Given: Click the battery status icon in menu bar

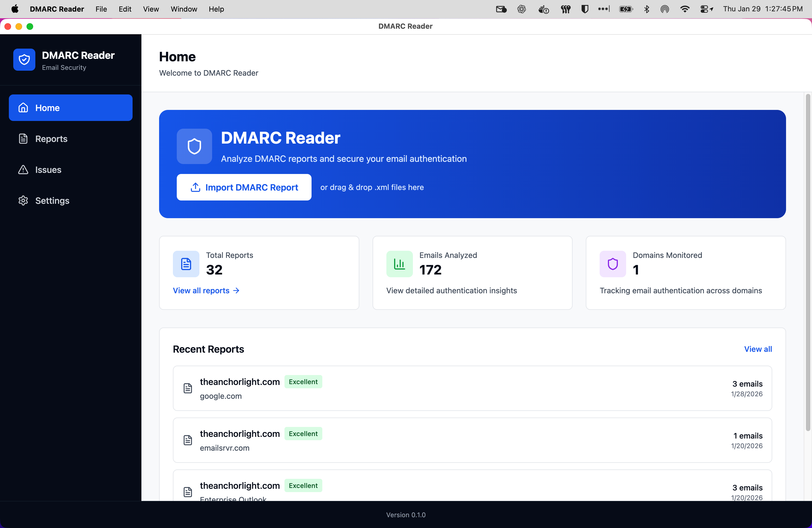Looking at the screenshot, I should [626, 9].
